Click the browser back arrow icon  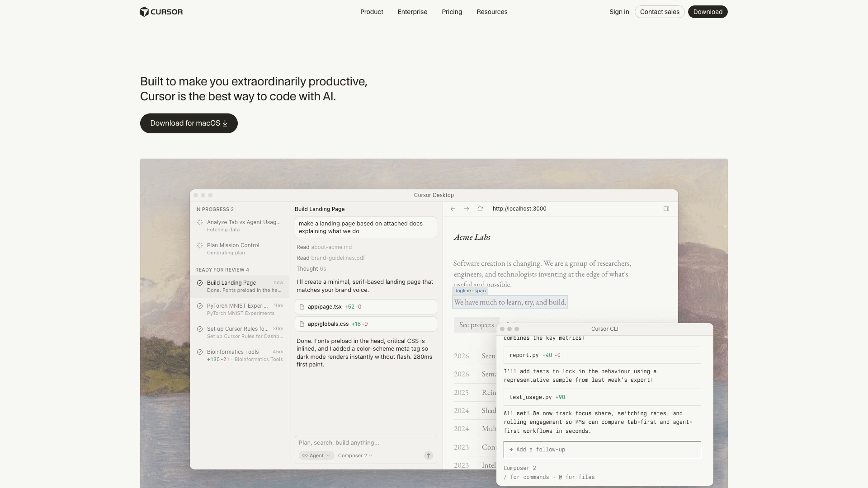[x=453, y=209]
